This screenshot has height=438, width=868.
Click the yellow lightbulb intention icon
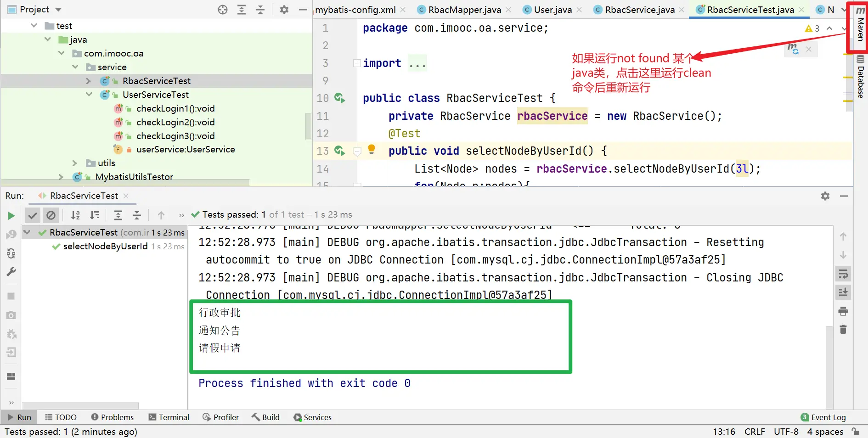click(x=372, y=149)
